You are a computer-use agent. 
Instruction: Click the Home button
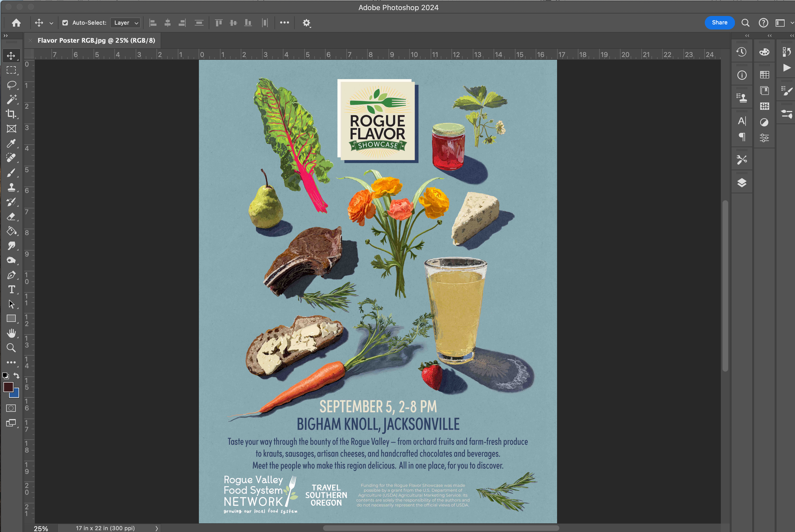click(x=16, y=23)
